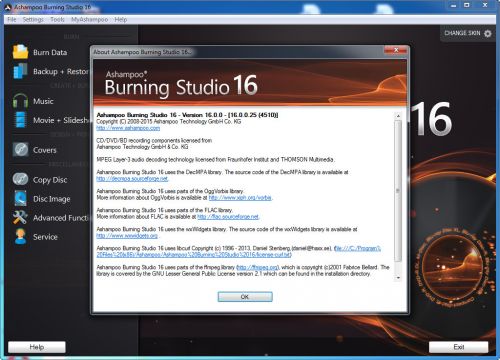Open the Settings menu
The width and height of the screenshot is (500, 360).
pyautogui.click(x=33, y=20)
